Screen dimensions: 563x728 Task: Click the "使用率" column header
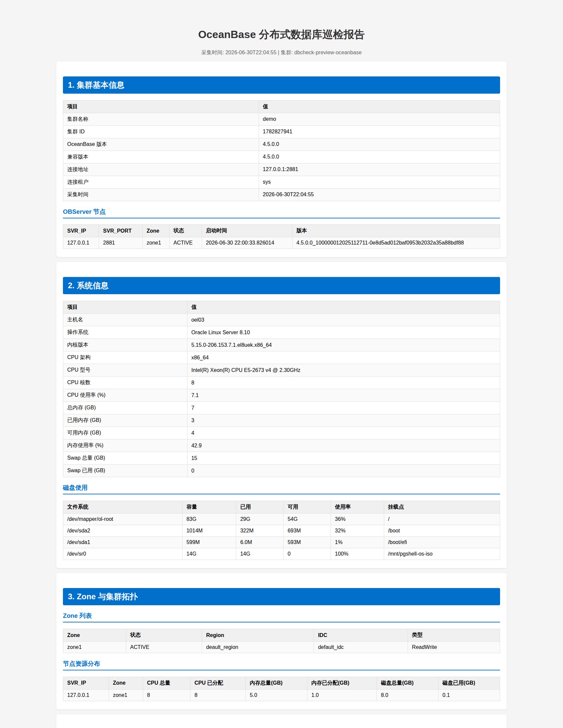342,507
